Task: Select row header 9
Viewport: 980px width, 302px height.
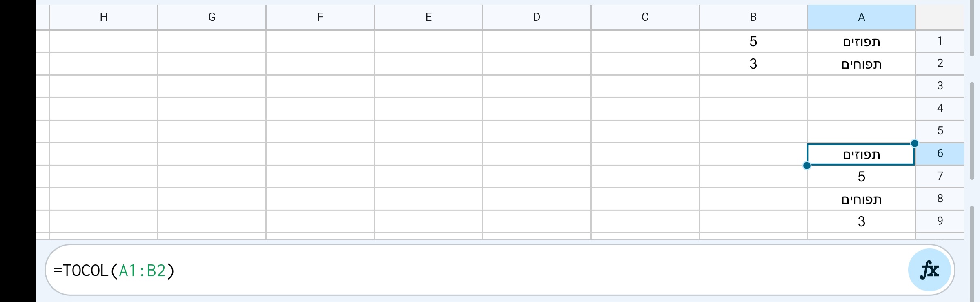Action: 940,220
